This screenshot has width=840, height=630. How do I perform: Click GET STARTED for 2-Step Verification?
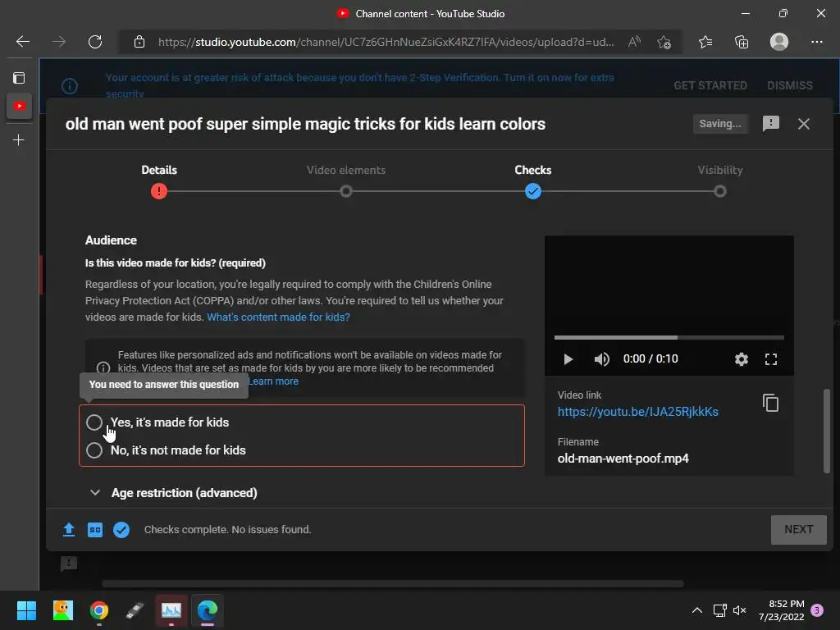710,85
